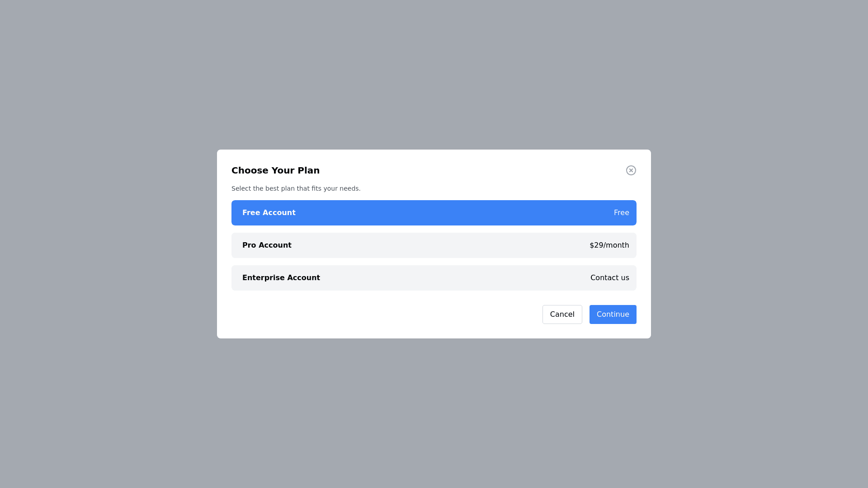Close the Choose Your Plan dialog
The height and width of the screenshot is (488, 868).
[631, 170]
